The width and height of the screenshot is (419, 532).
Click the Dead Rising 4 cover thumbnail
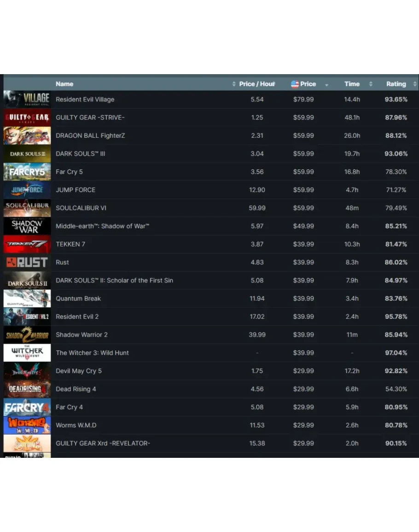pos(27,389)
